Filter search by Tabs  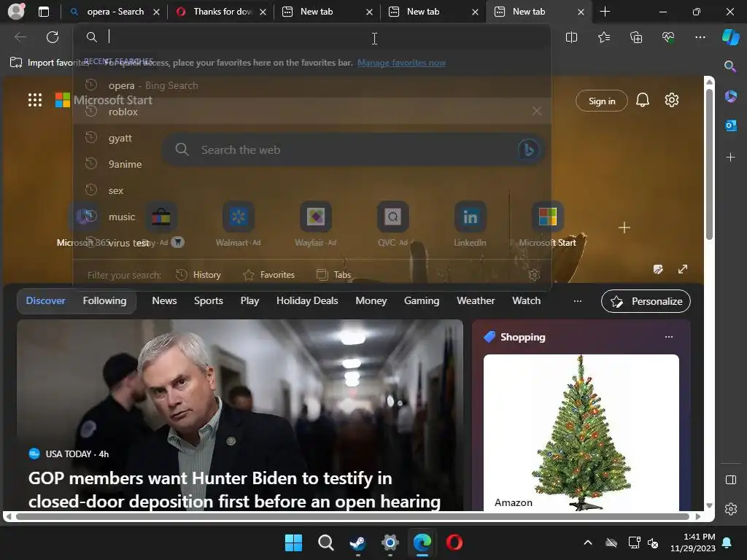click(x=333, y=275)
